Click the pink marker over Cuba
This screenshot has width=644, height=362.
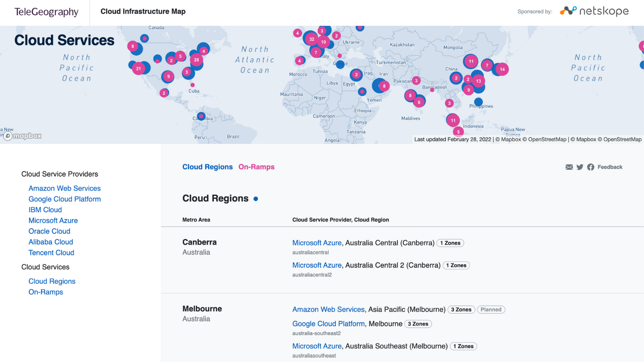[x=192, y=85]
